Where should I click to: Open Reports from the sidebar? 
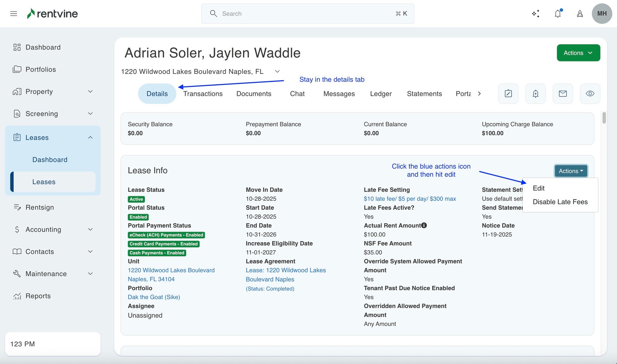pos(38,296)
